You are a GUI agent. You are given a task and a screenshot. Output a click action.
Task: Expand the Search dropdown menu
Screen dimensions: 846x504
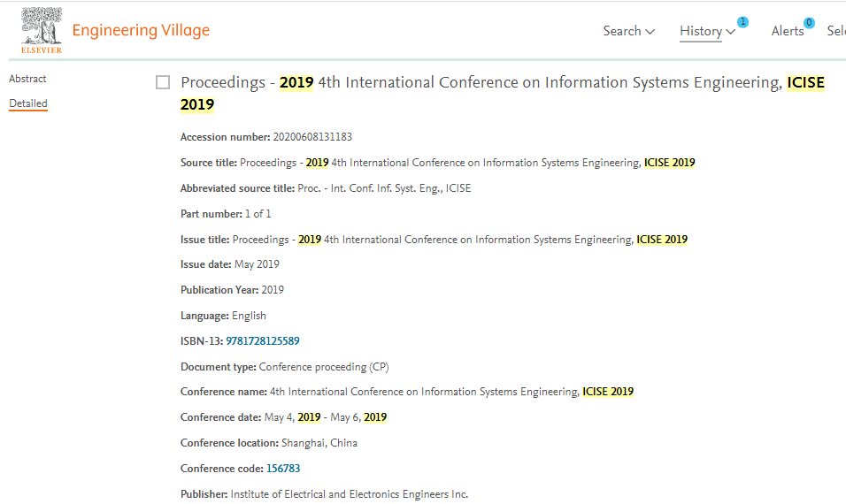tap(629, 31)
